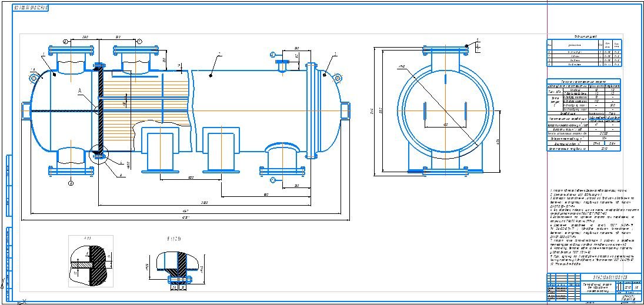Screen dimensions: 644x305
Task: Click the right lifting lug on the end cover
Action: coord(338,77)
